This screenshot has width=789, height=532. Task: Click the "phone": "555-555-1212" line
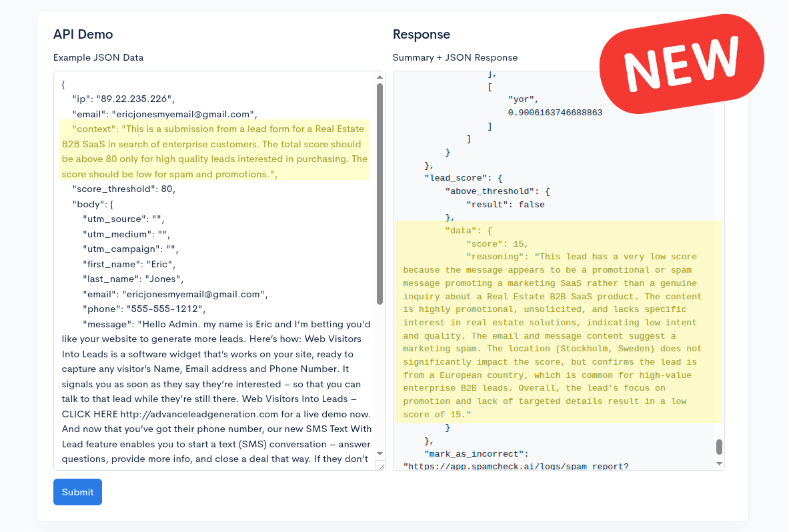144,309
